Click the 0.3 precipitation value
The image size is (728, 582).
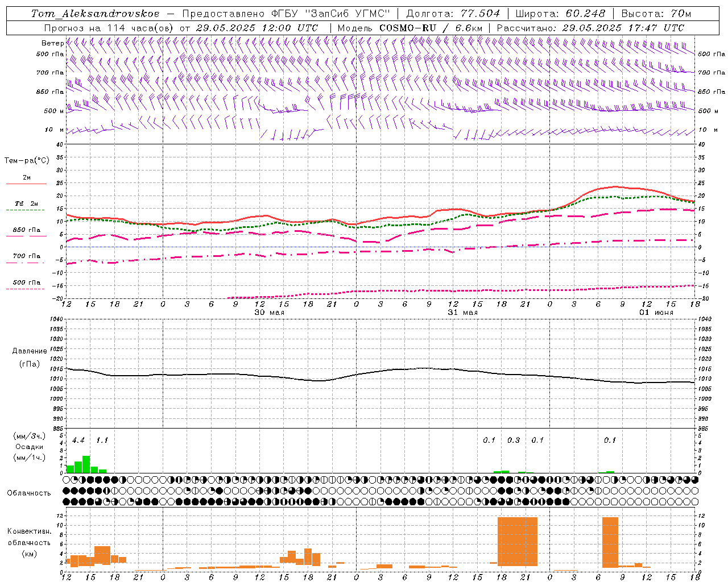514,440
